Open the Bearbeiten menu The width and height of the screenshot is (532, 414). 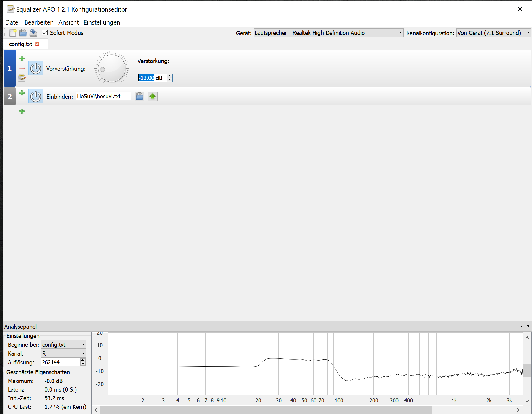coord(39,22)
